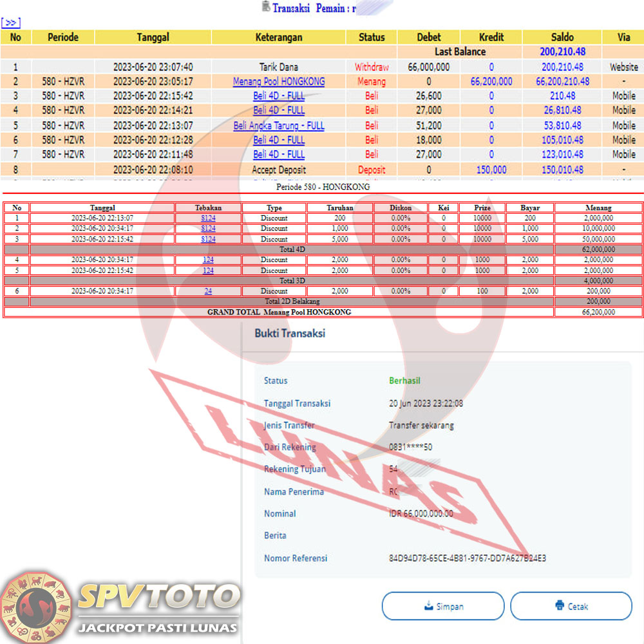The image size is (644, 644).
Task: Expand the [>>] navigation link
Action: click(11, 23)
